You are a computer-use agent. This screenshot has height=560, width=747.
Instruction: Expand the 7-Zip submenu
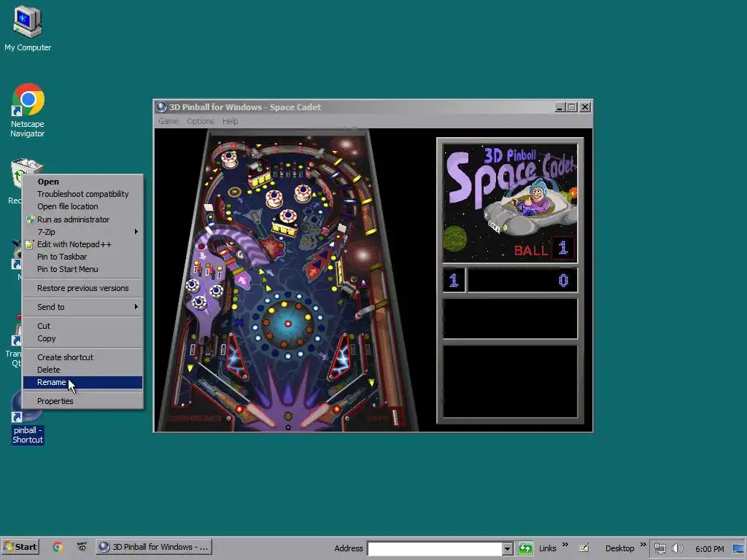point(82,232)
